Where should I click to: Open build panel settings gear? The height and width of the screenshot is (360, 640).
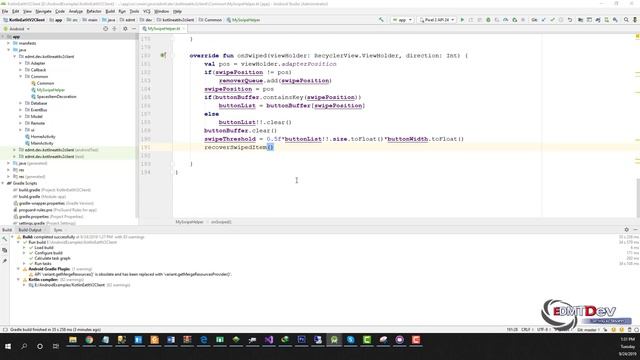627,230
